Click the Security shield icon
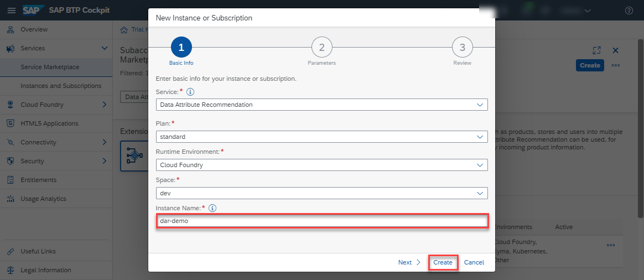644x280 pixels. point(11,161)
